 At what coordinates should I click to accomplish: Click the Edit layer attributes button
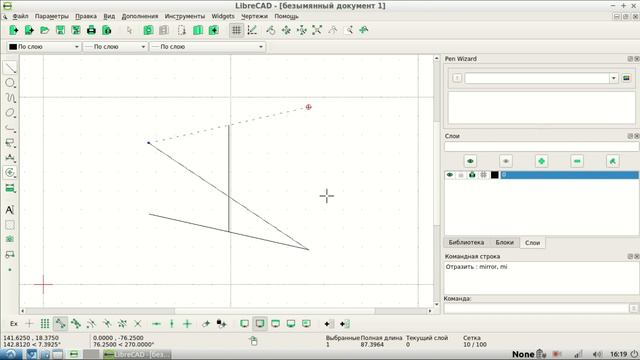point(613,161)
